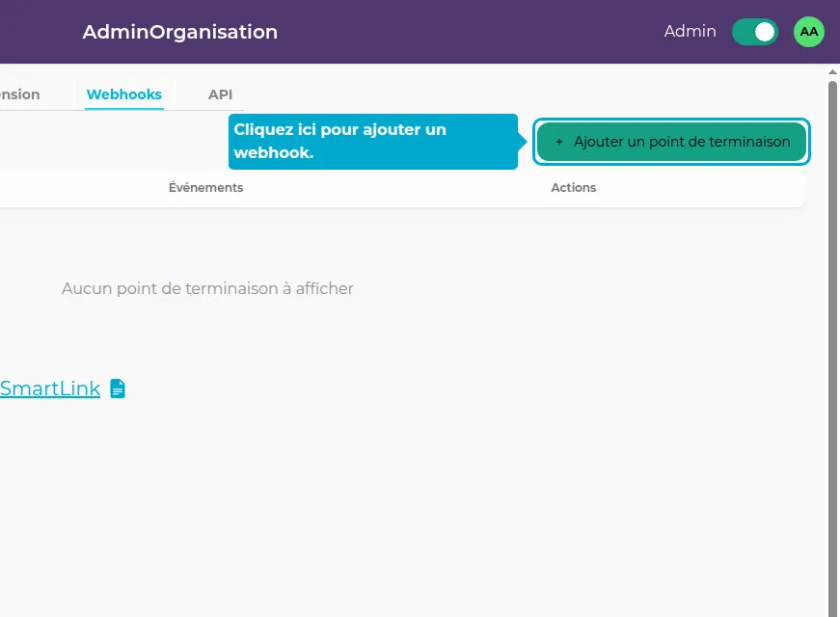Click the plus icon inside the add endpoint button

[558, 142]
